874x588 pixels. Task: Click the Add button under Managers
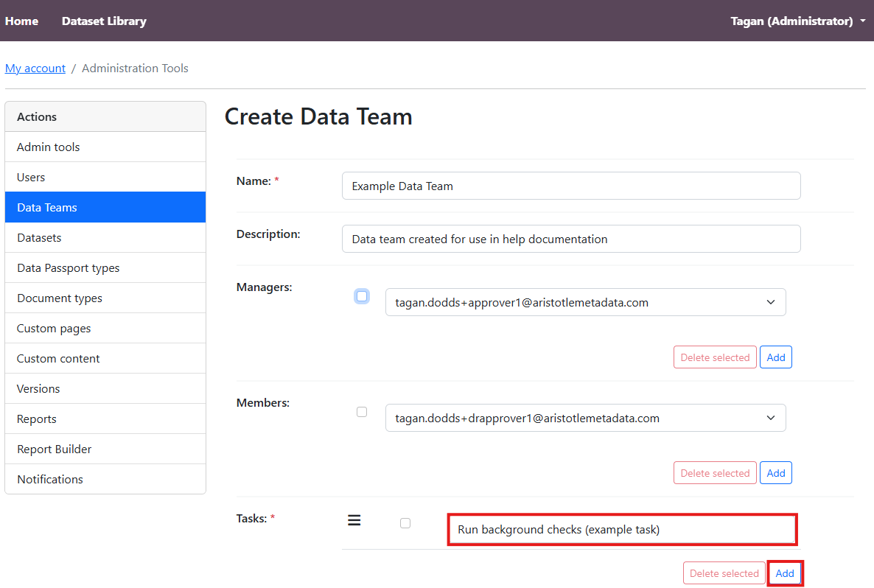pos(775,357)
